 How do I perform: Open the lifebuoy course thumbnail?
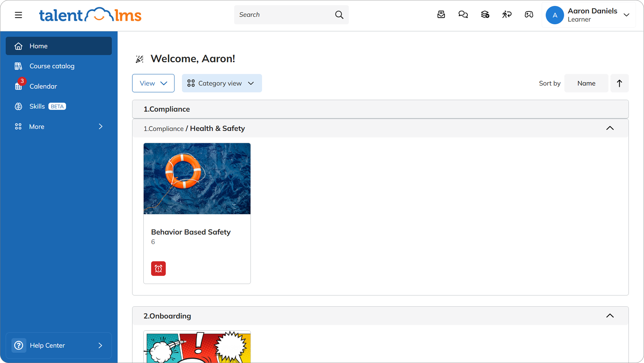pyautogui.click(x=197, y=179)
